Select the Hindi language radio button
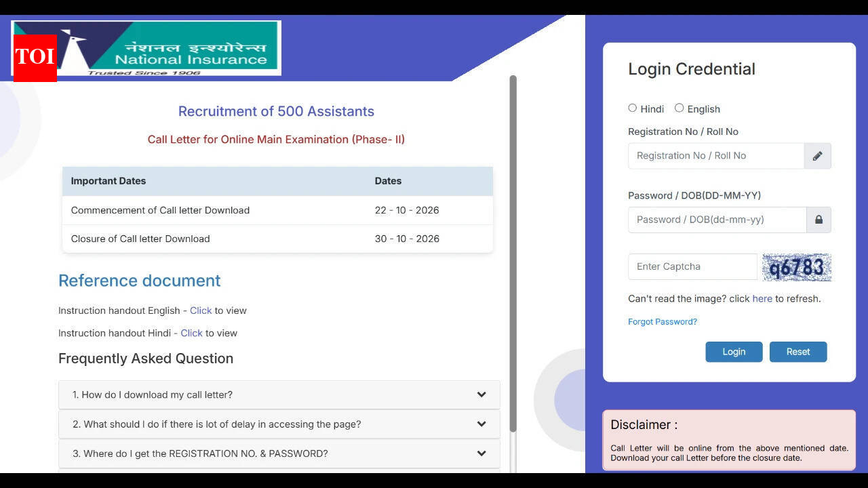 633,108
